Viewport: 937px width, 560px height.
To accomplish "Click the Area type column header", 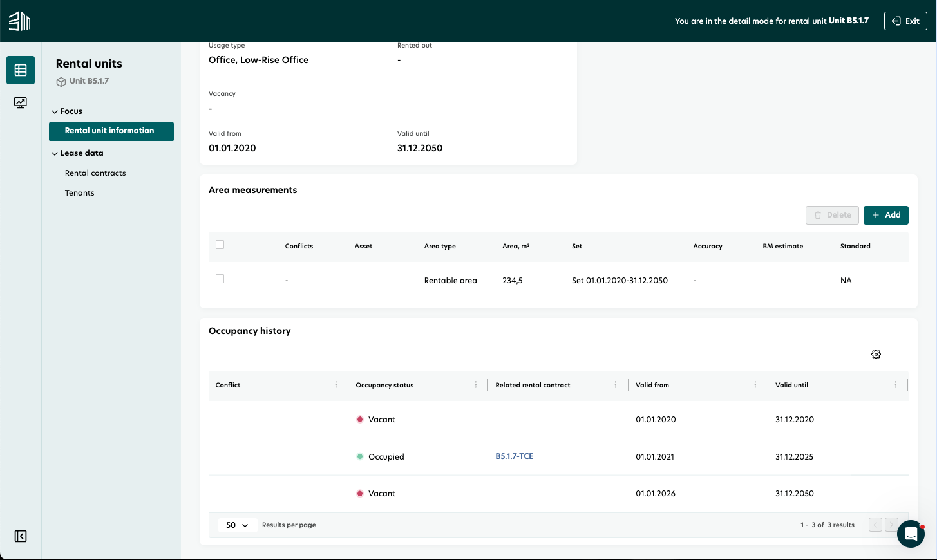I will pos(440,246).
